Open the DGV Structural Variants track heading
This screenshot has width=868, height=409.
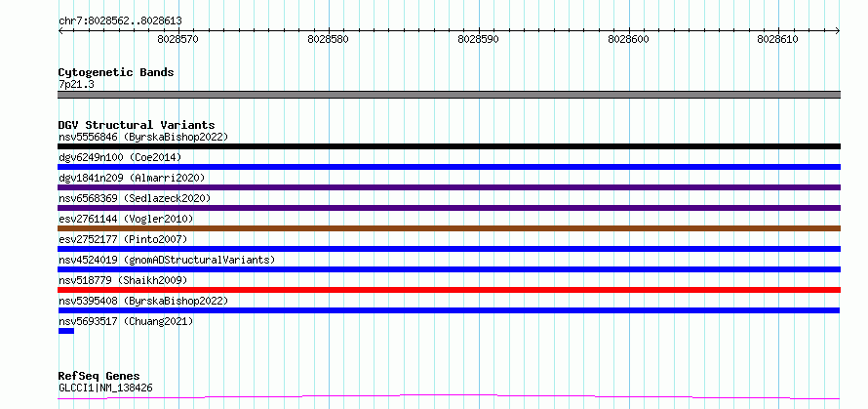tap(137, 125)
